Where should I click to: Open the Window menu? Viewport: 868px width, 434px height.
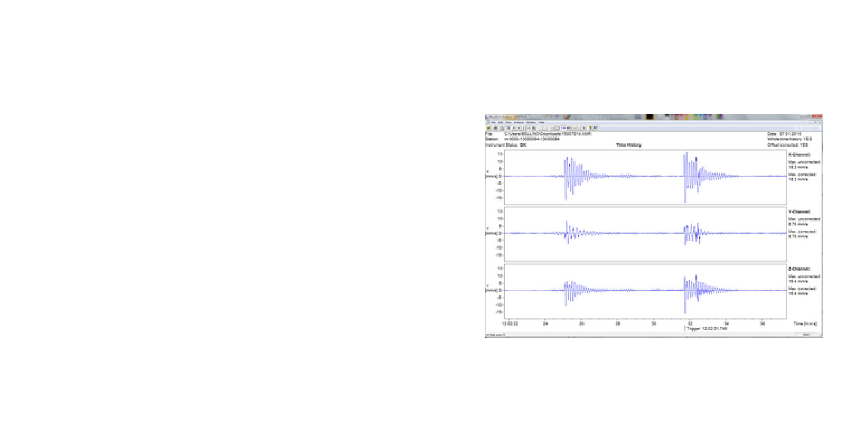tap(531, 122)
